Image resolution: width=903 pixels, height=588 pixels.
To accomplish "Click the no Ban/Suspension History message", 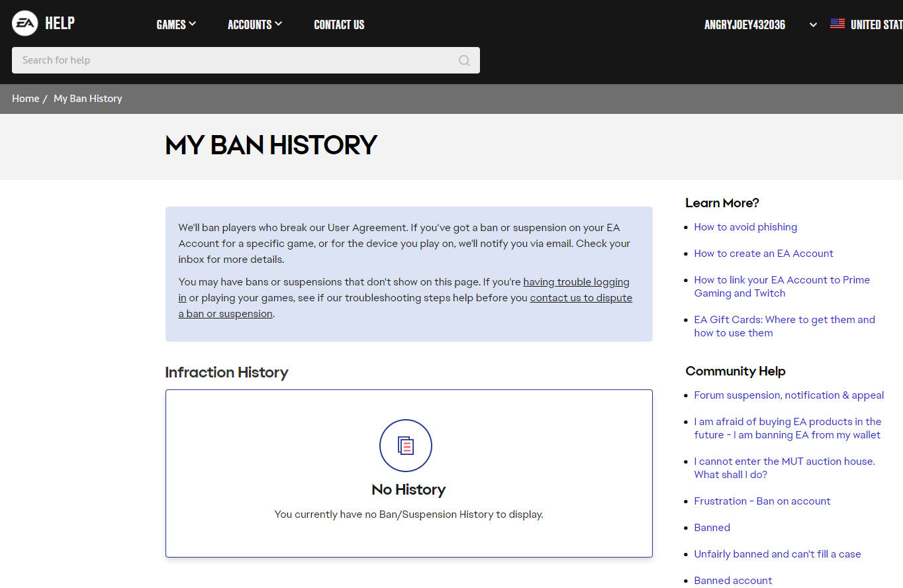I will pyautogui.click(x=408, y=514).
